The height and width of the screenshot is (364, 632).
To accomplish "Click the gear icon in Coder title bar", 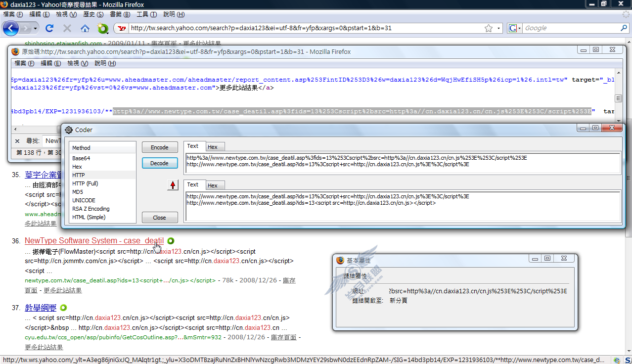I will click(69, 130).
